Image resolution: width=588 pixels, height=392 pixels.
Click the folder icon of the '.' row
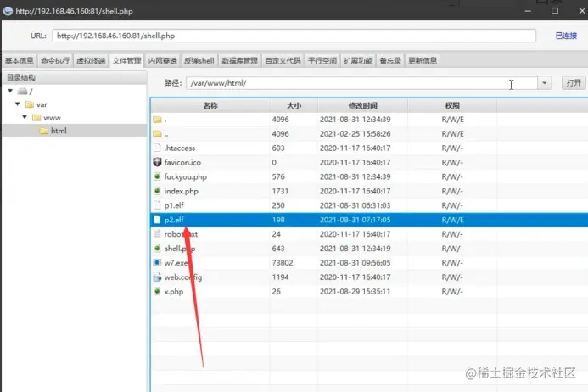(157, 120)
